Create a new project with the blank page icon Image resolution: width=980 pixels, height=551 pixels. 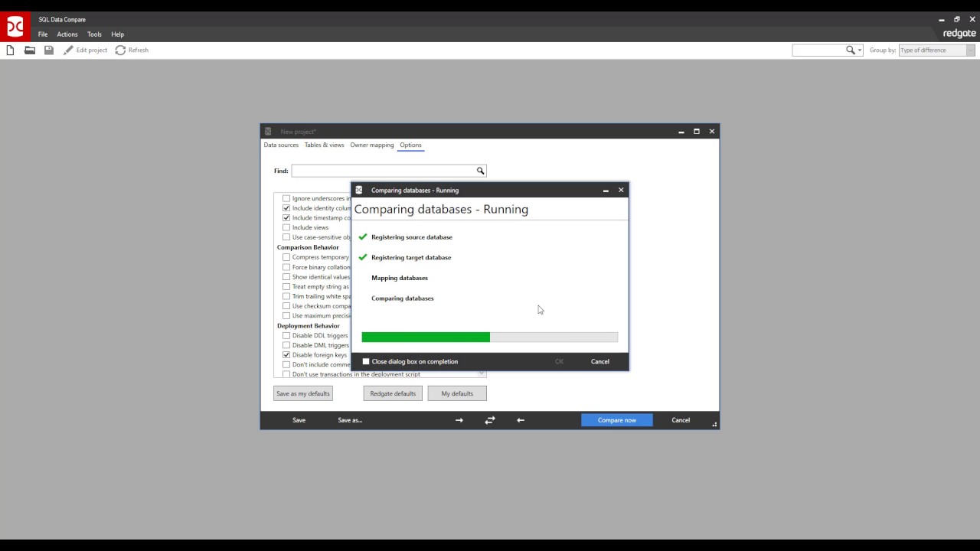tap(10, 51)
